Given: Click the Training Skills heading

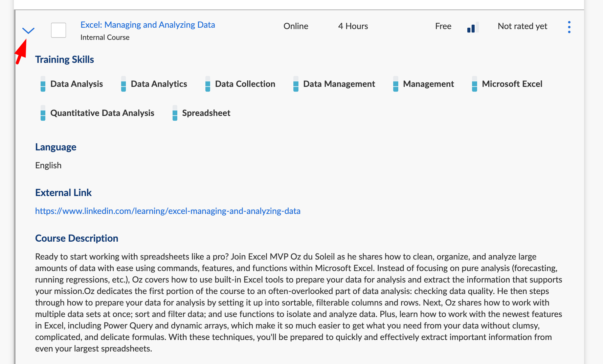Looking at the screenshot, I should (65, 59).
